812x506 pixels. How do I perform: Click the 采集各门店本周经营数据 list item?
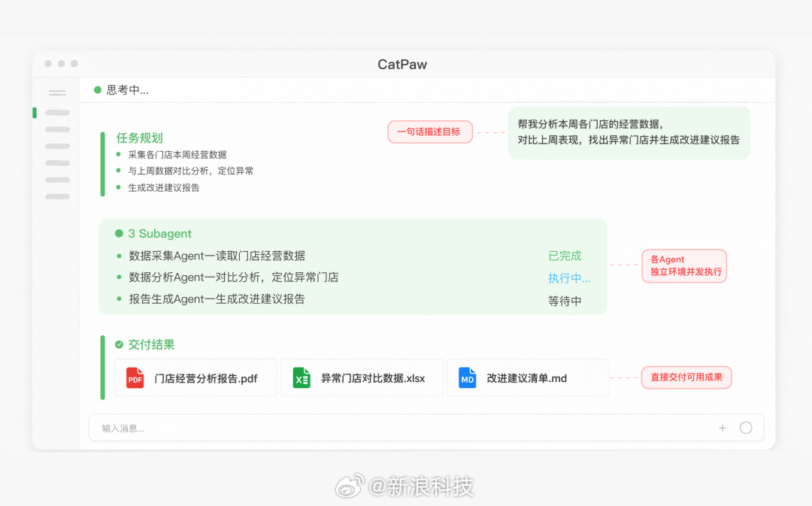177,154
